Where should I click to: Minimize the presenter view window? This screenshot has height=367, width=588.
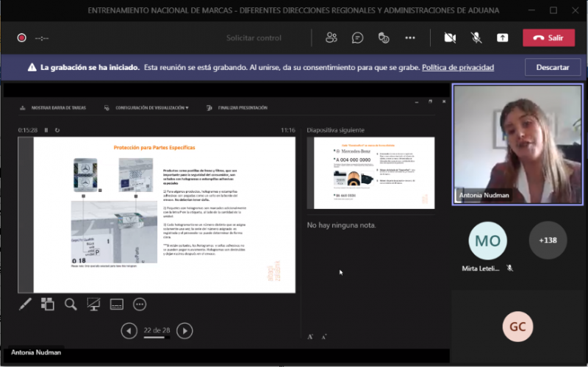pyautogui.click(x=417, y=101)
